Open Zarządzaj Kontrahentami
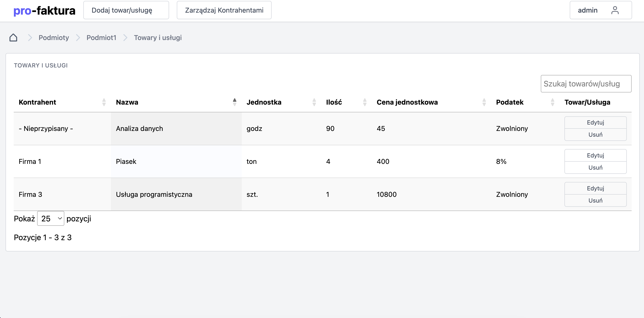 (224, 10)
